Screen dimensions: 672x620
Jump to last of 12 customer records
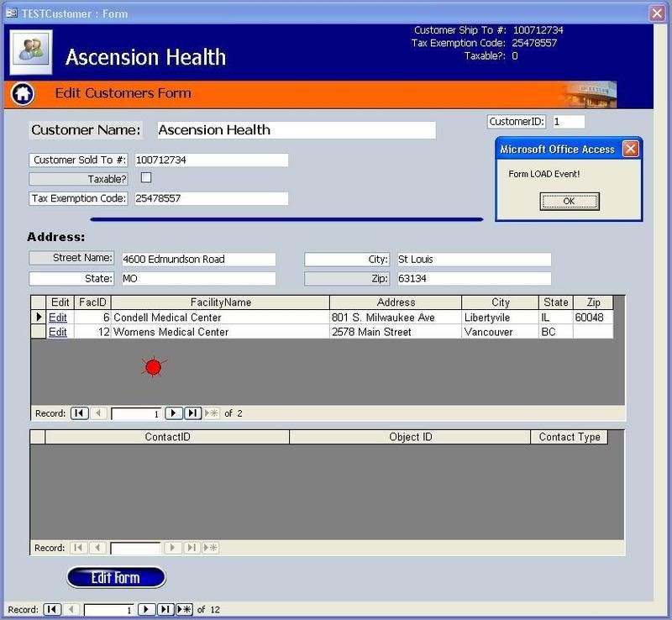point(165,609)
